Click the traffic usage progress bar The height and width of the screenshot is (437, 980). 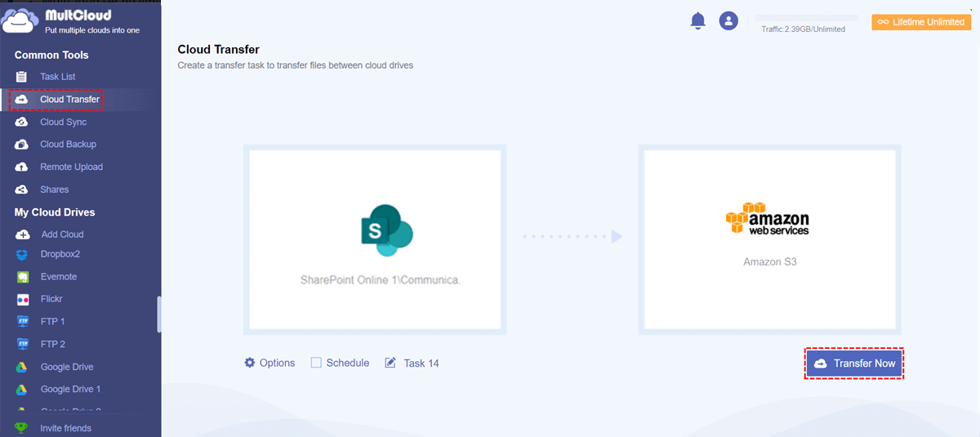pyautogui.click(x=807, y=17)
